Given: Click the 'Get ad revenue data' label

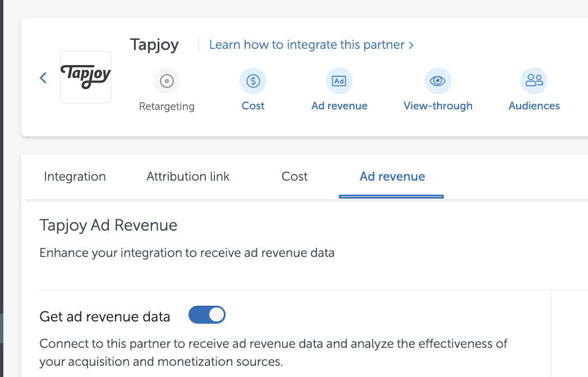Looking at the screenshot, I should click(104, 316).
